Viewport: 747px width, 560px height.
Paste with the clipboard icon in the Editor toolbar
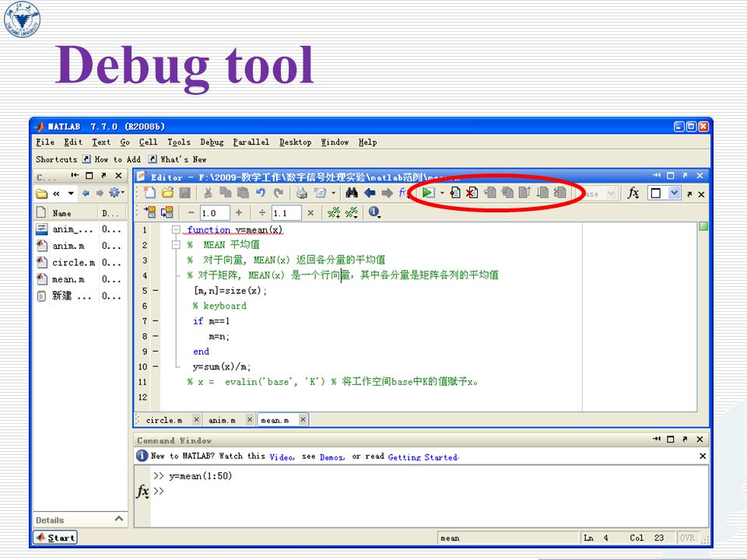pyautogui.click(x=243, y=193)
